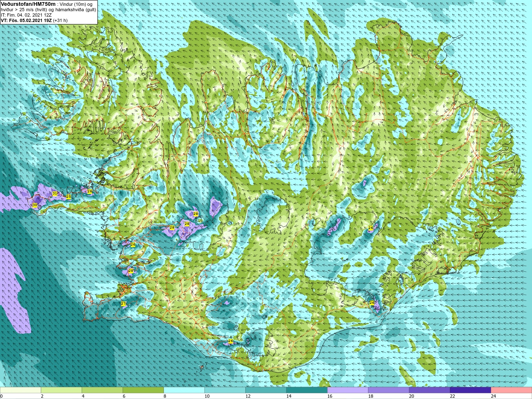This screenshot has height=399, width=532.
Task: Click the 0–2 m/s pale yellow legend swatch
Action: [x=20, y=390]
